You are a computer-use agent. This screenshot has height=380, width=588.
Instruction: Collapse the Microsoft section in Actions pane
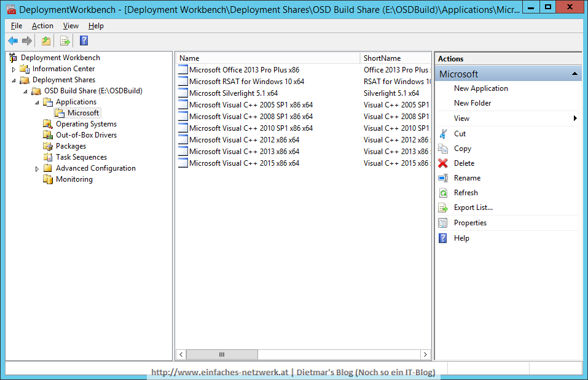tap(574, 74)
